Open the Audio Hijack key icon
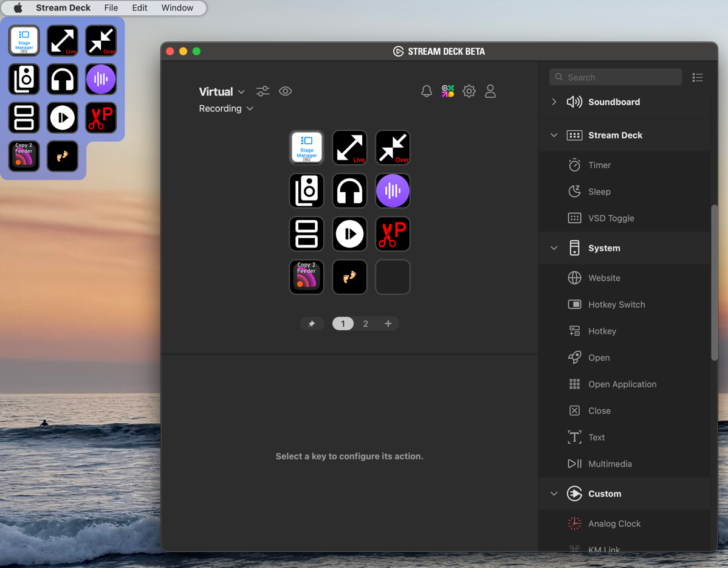The image size is (728, 568). [x=306, y=190]
